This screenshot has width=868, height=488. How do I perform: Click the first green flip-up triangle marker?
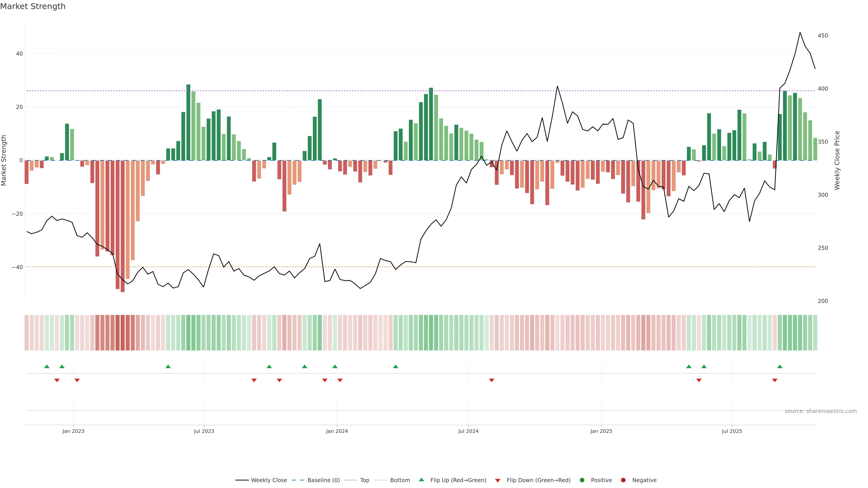[x=47, y=366]
